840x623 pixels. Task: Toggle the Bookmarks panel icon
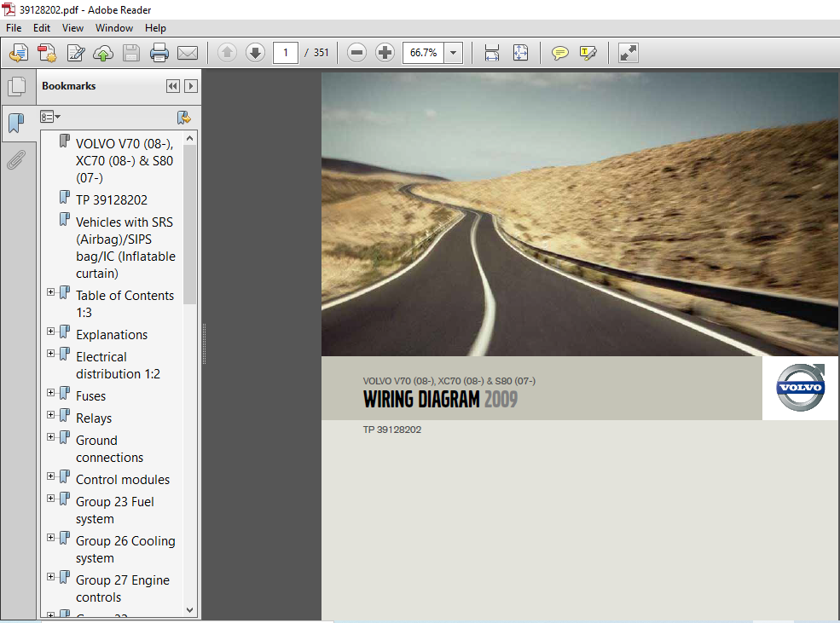[x=16, y=123]
